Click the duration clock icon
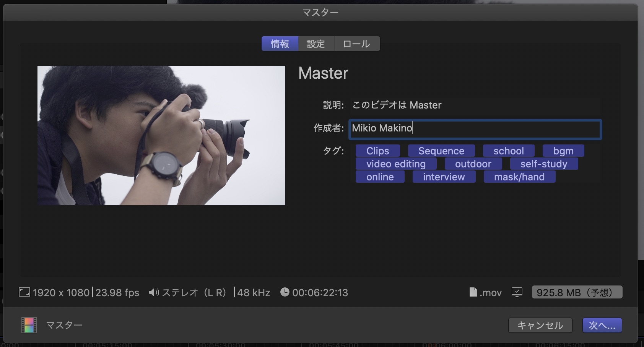 (285, 292)
